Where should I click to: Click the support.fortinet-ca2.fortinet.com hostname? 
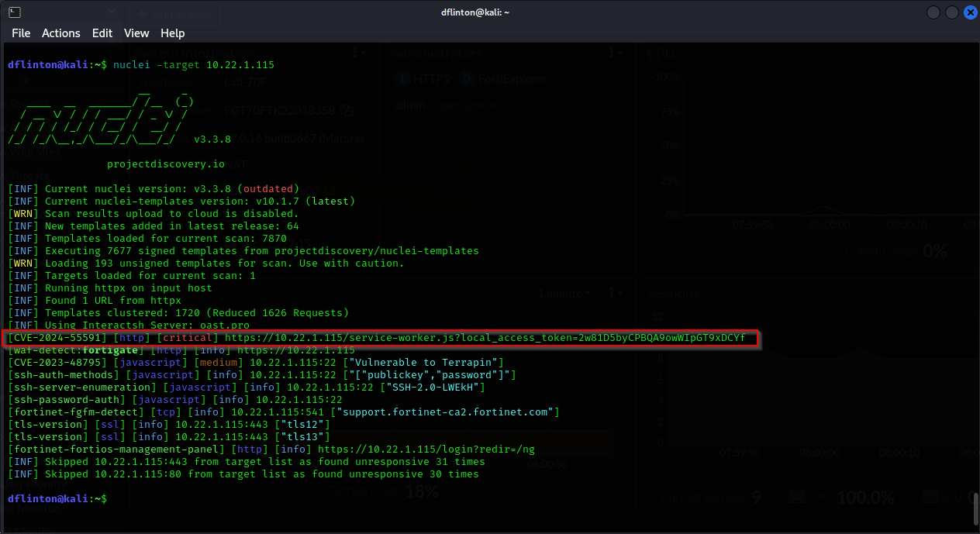click(x=445, y=412)
